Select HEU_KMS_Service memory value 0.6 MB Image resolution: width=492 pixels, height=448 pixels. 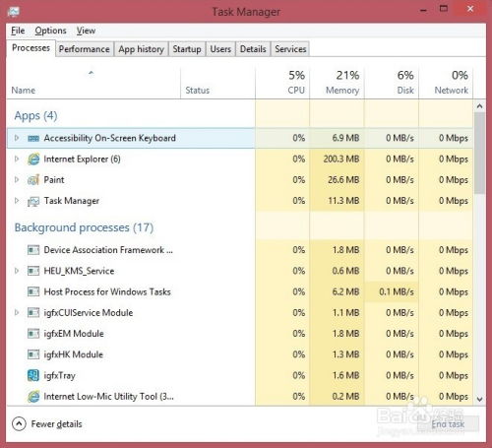(345, 271)
